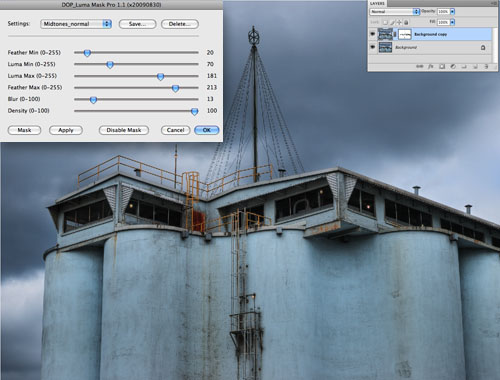Select the Background copy layer mask thumbnail
500x380 pixels.
[x=405, y=34]
